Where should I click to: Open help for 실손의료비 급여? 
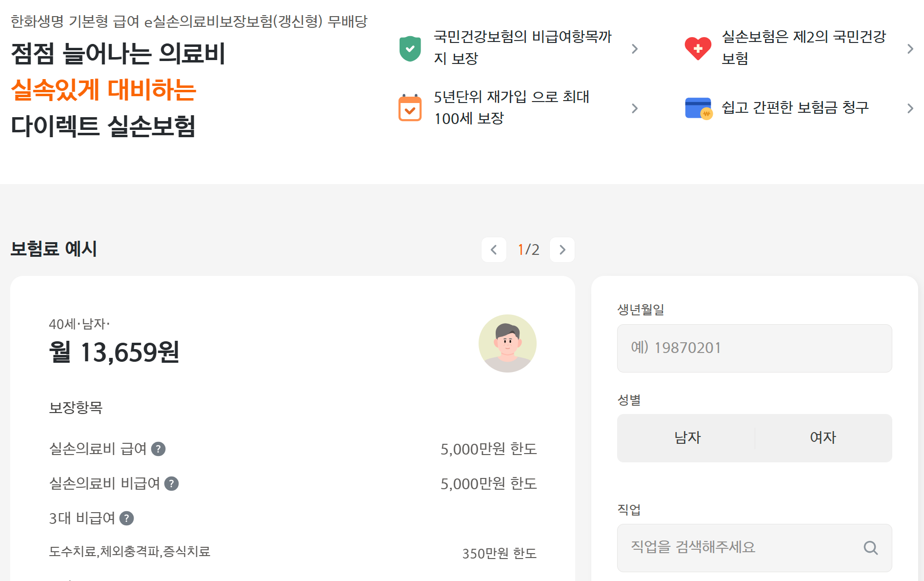(x=158, y=449)
